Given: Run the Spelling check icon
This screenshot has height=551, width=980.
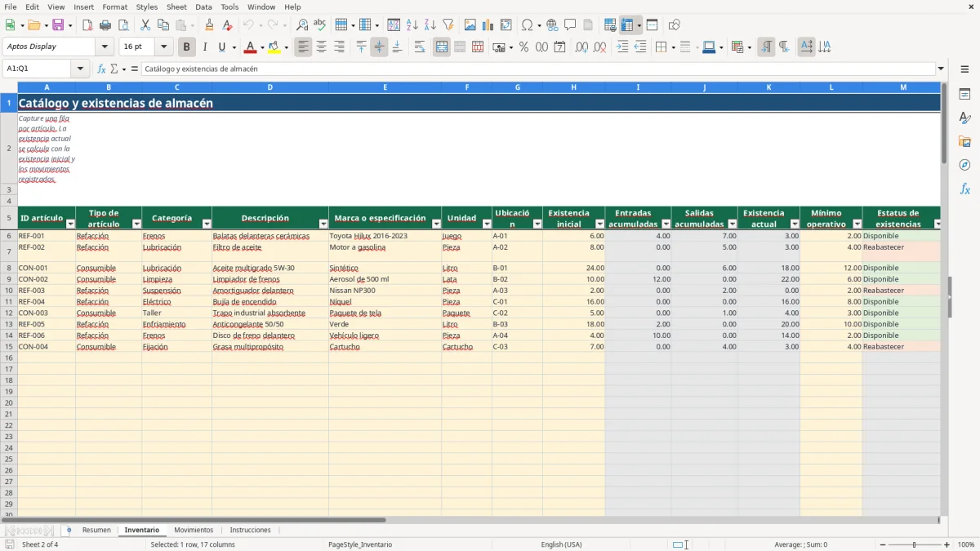Looking at the screenshot, I should pos(320,25).
